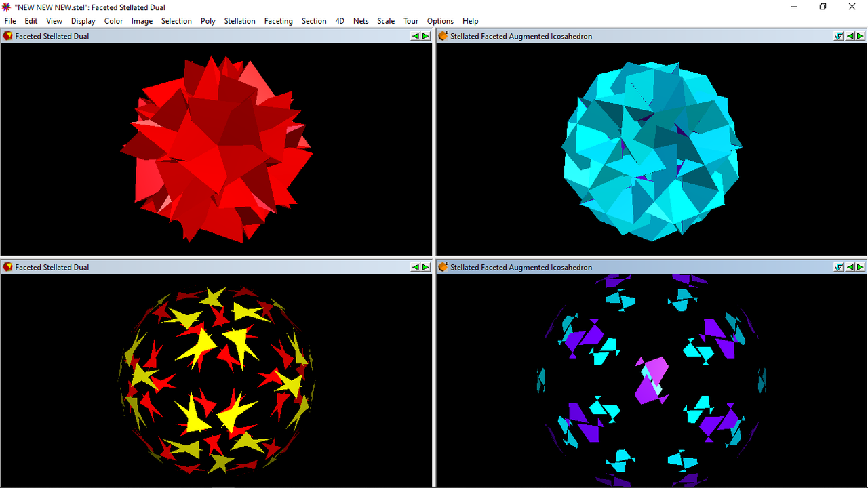Click the orange polyhedron icon in bottom-right pane header
The image size is (868, 488).
[x=443, y=267]
